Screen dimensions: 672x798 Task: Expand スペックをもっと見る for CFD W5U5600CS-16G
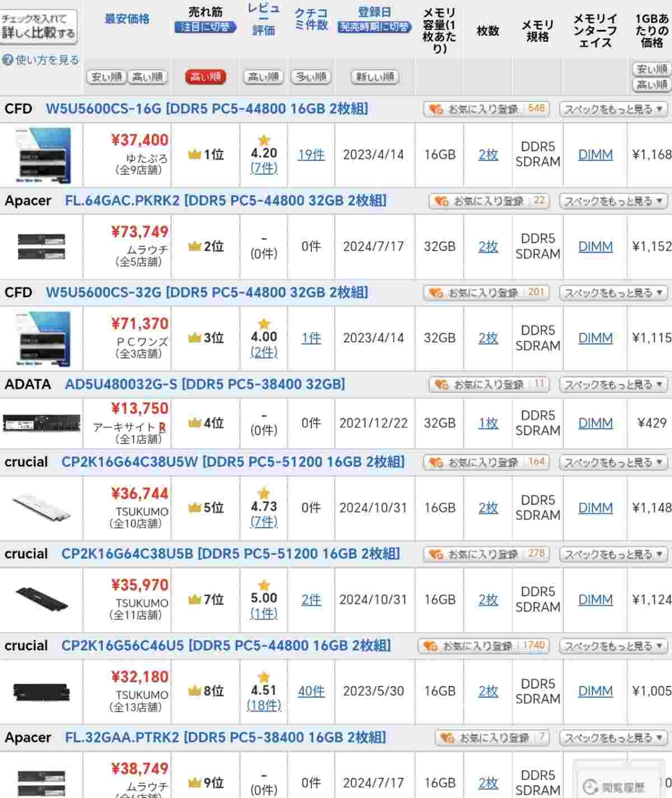(613, 109)
